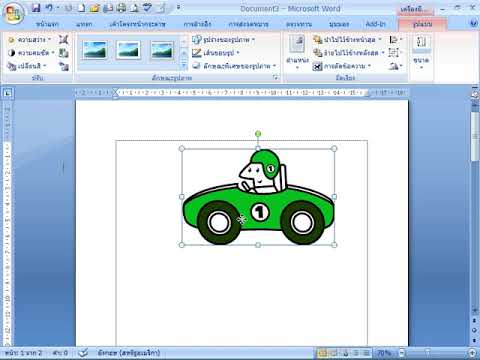
Task: Open the Insert (แทรก) ribbon tab
Action: click(x=84, y=24)
